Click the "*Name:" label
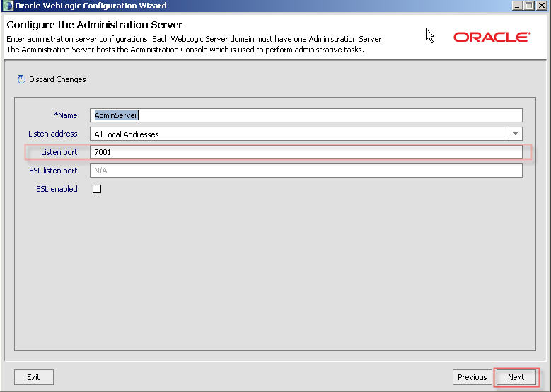 [x=66, y=115]
